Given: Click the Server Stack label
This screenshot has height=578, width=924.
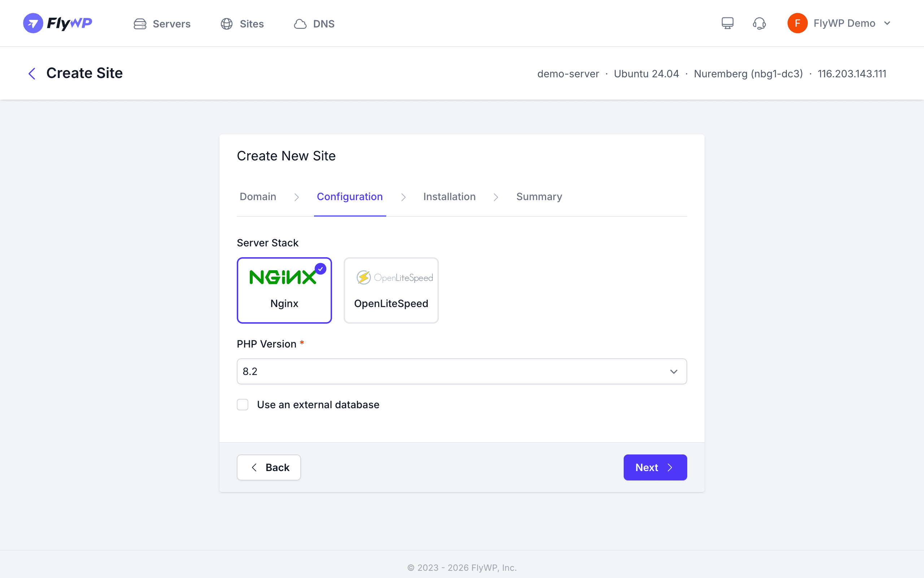Looking at the screenshot, I should click(x=268, y=243).
